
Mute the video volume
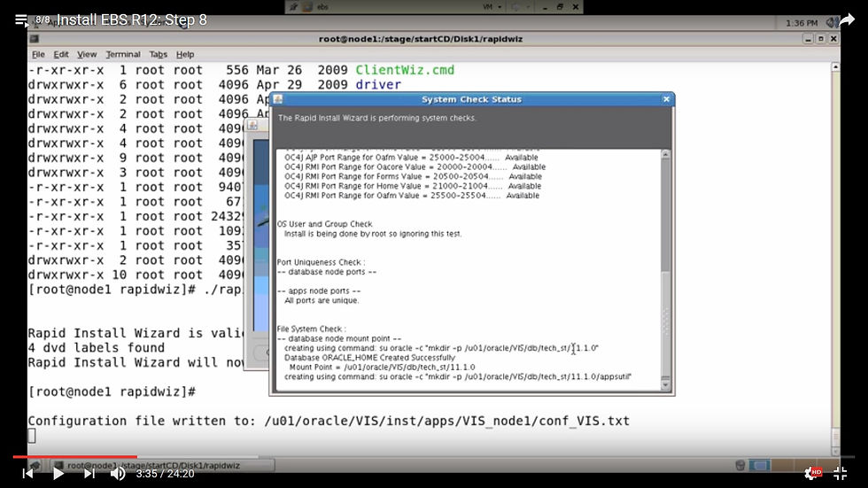coord(118,474)
